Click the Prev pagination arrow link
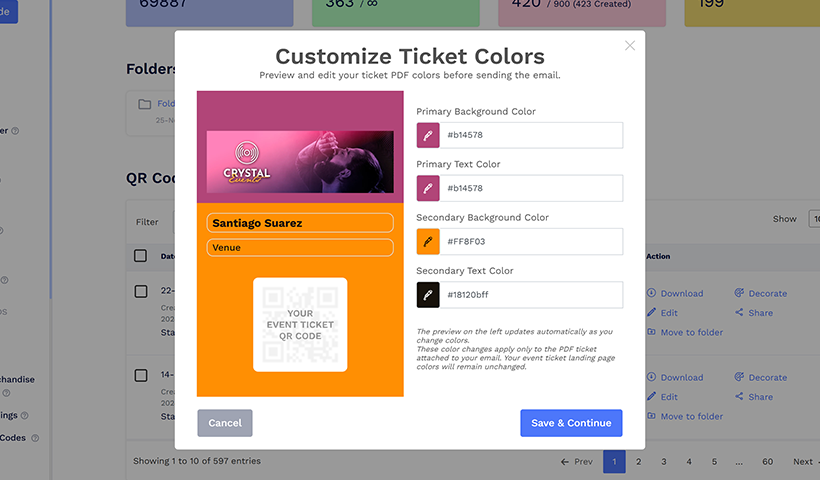The height and width of the screenshot is (480, 820). click(577, 461)
